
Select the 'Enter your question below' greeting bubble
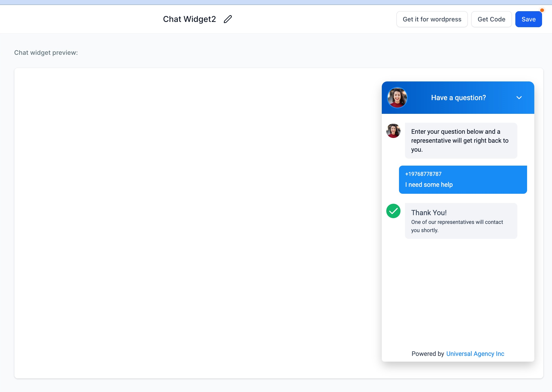tap(461, 140)
